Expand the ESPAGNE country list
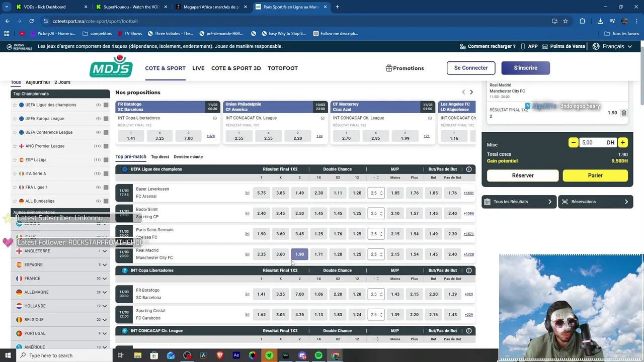644x362 pixels. point(105,264)
